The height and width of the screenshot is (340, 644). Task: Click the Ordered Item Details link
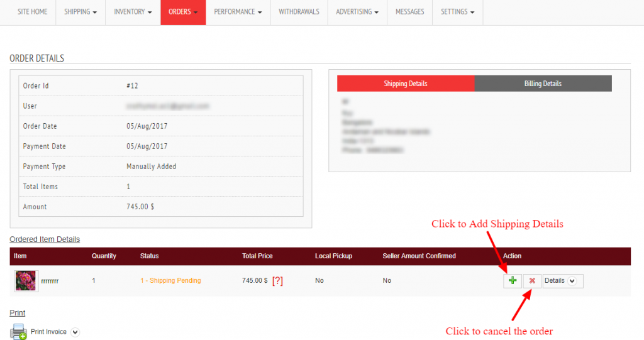pos(45,239)
